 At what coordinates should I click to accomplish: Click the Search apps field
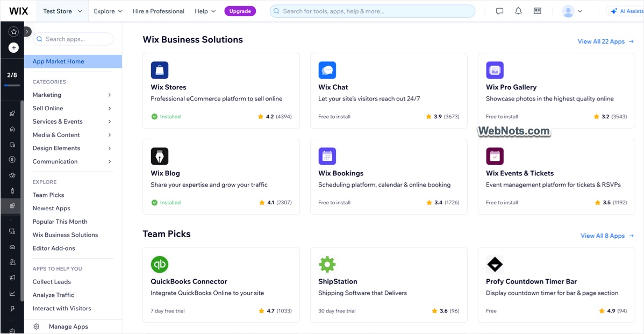click(73, 39)
